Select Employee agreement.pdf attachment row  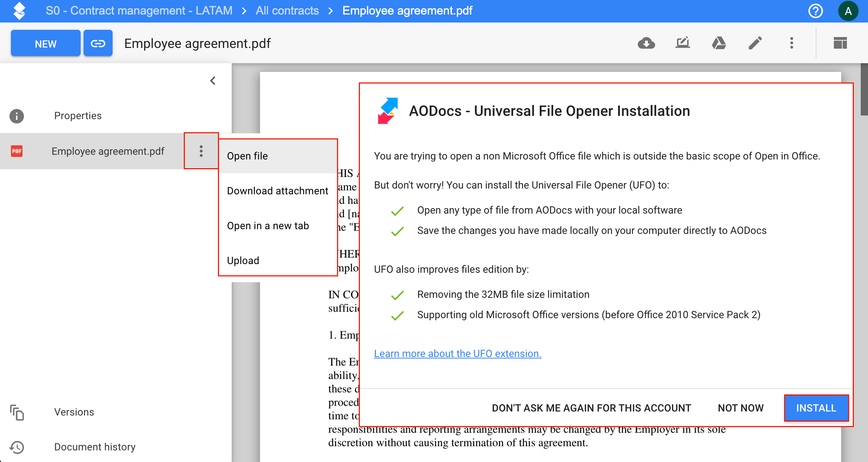point(92,151)
